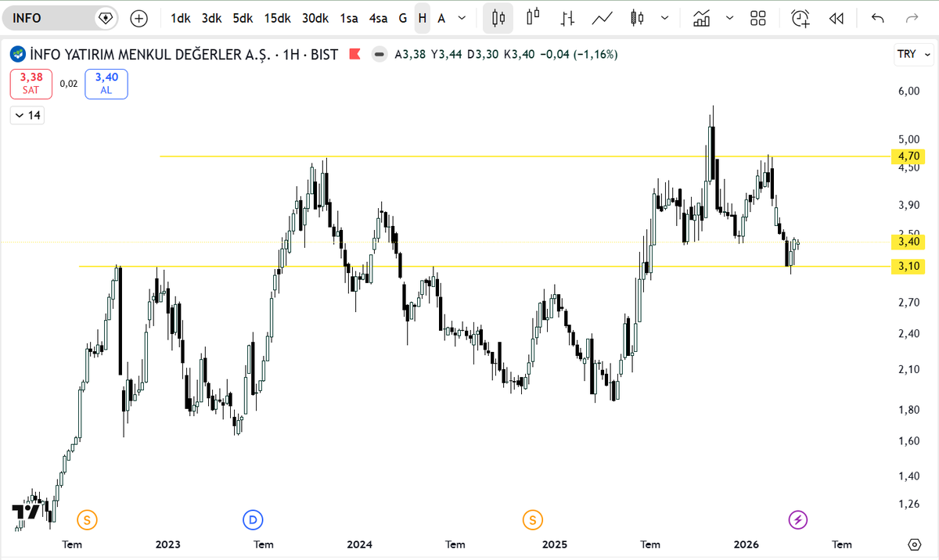
Task: Click the 2024 label on time axis
Action: pyautogui.click(x=359, y=544)
